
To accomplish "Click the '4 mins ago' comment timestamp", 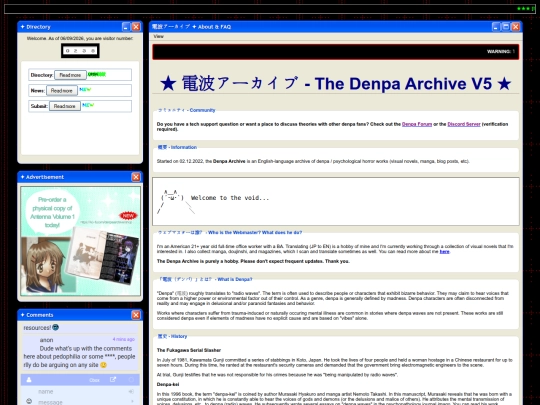I will (123, 339).
